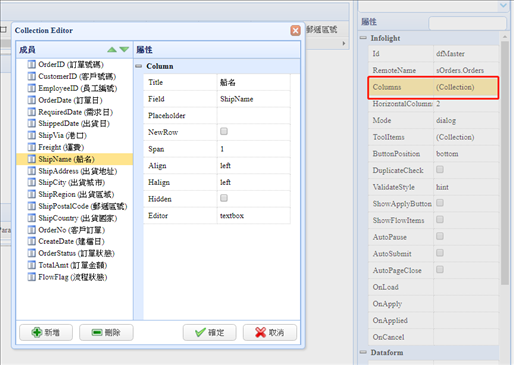Select the ShipAddress member
Viewport: 514px width, 365px height.
pyautogui.click(x=77, y=171)
